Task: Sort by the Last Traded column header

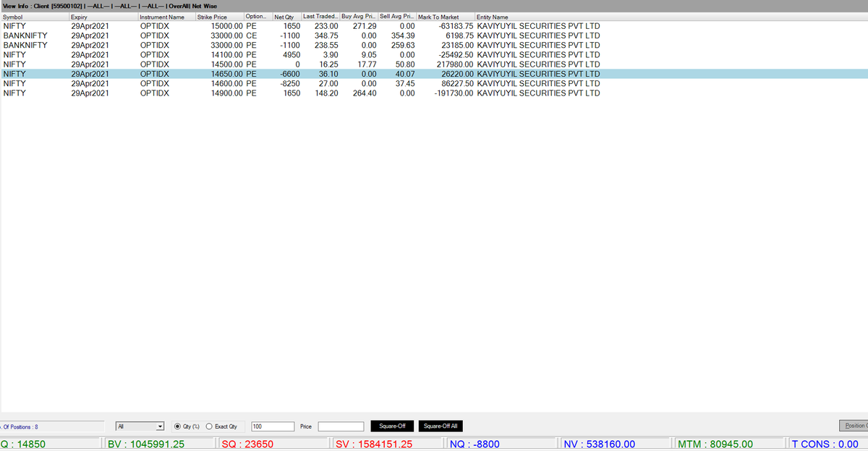Action: point(320,17)
